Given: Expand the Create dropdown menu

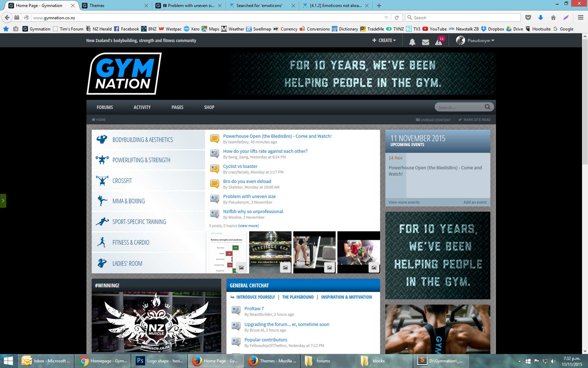Looking at the screenshot, I should click(x=384, y=40).
